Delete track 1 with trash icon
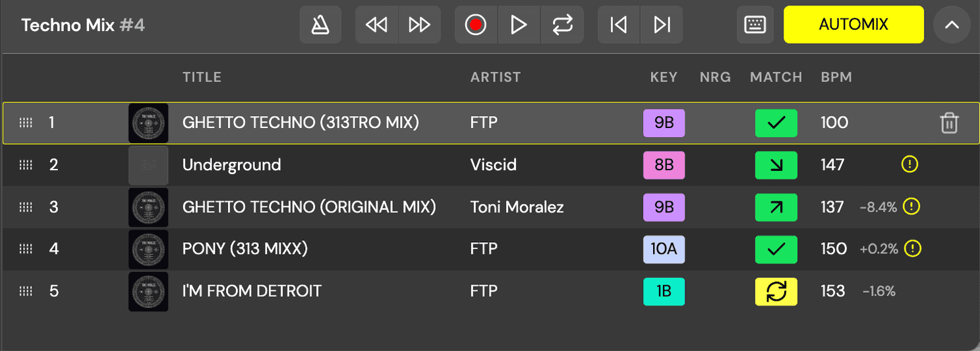 tap(948, 123)
